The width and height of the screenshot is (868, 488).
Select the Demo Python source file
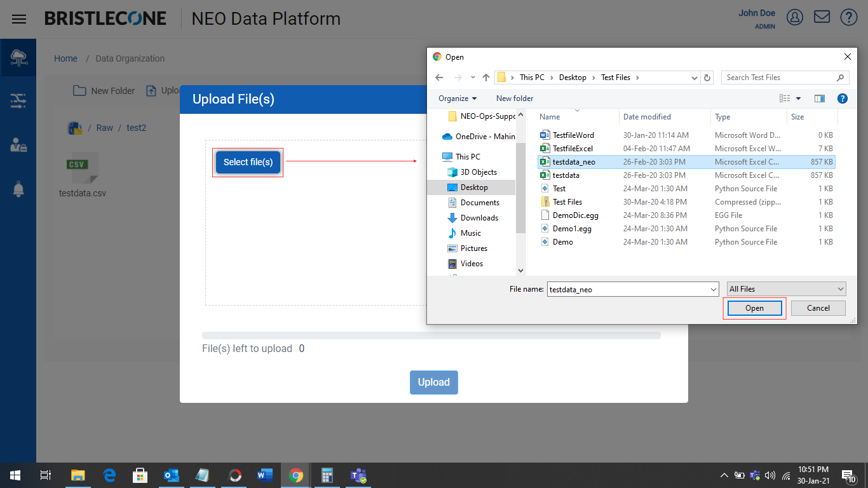686,242
